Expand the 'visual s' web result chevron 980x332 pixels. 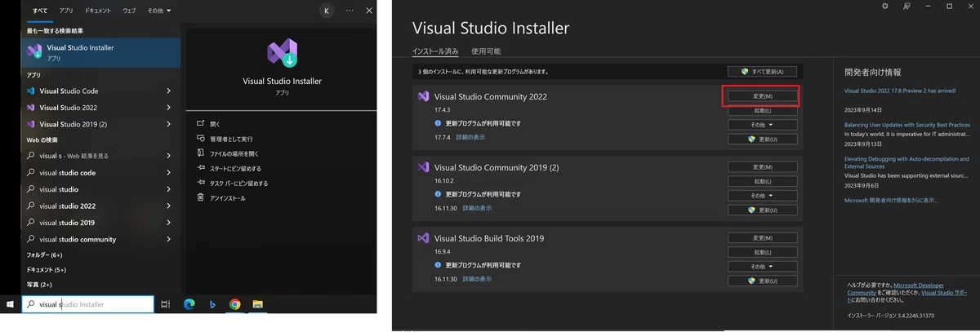(x=168, y=156)
